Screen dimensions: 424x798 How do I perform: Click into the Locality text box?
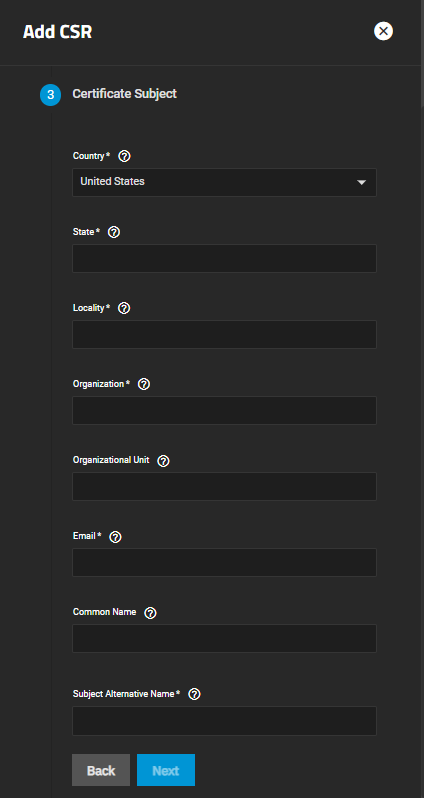click(x=224, y=334)
